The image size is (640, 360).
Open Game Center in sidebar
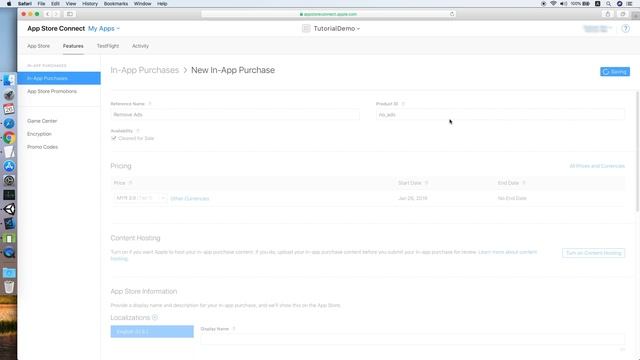click(42, 121)
